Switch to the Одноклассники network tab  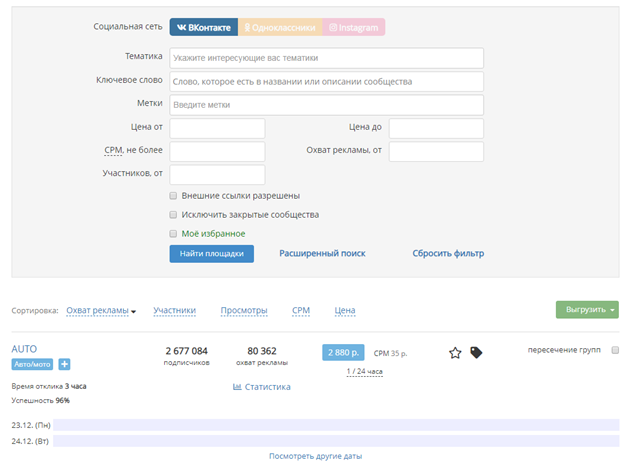click(x=280, y=27)
